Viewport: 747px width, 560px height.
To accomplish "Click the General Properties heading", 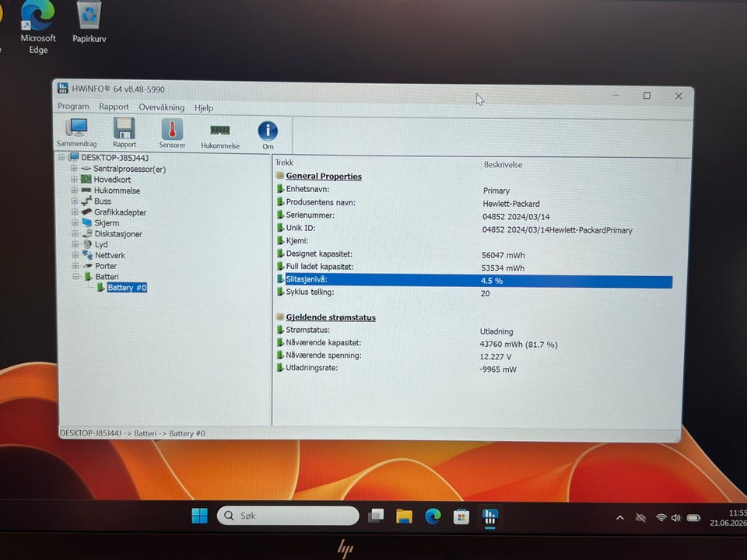I will 324,177.
